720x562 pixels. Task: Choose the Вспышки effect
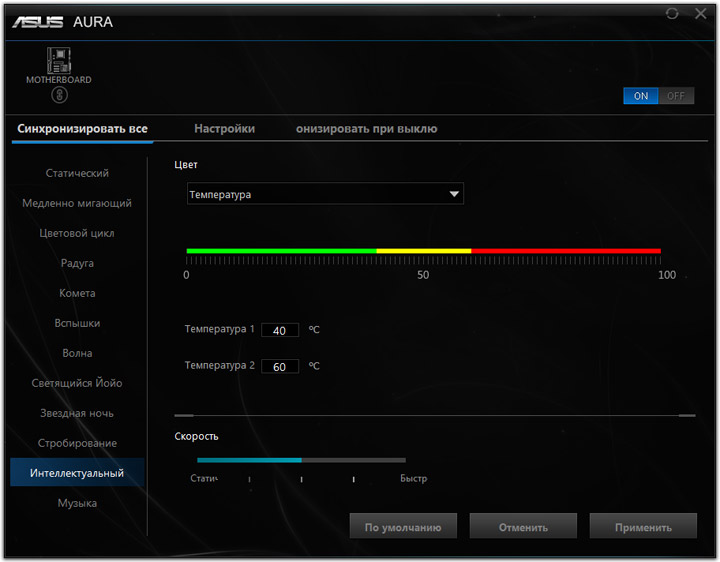pos(77,323)
